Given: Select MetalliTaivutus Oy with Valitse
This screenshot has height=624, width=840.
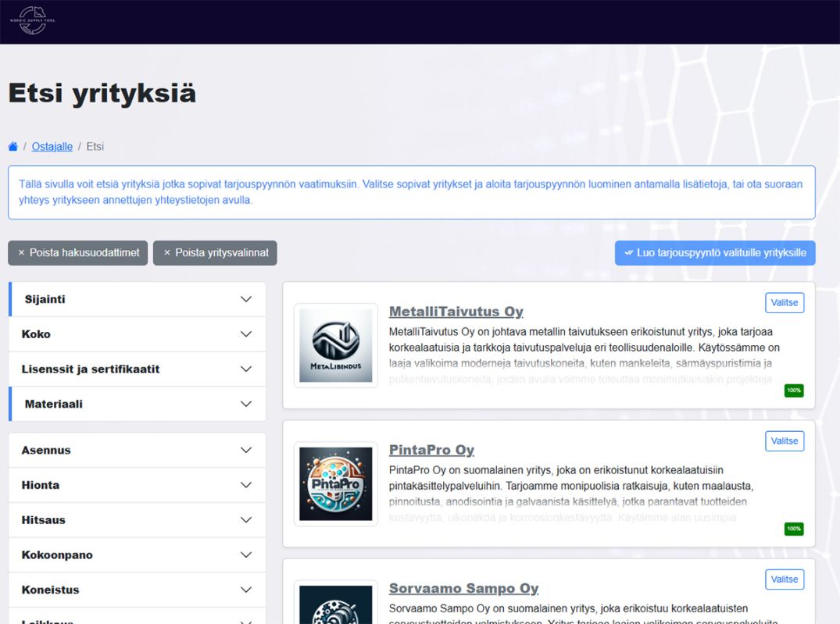Looking at the screenshot, I should point(785,302).
